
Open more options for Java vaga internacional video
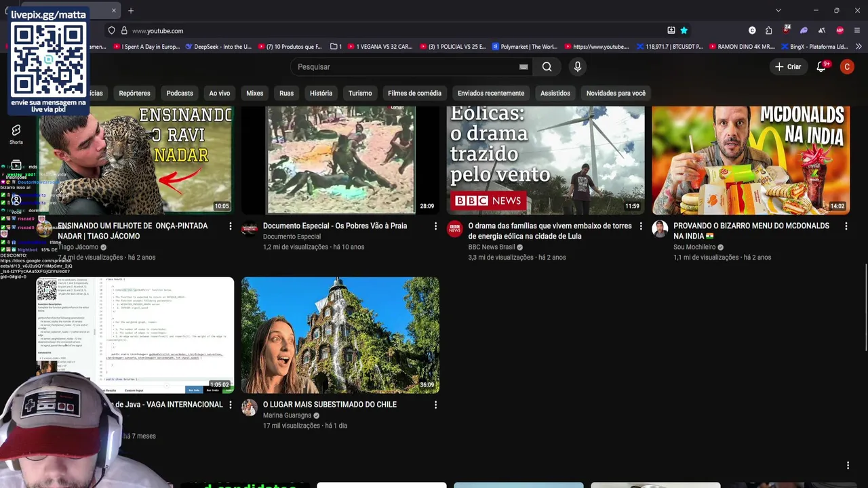(x=230, y=405)
